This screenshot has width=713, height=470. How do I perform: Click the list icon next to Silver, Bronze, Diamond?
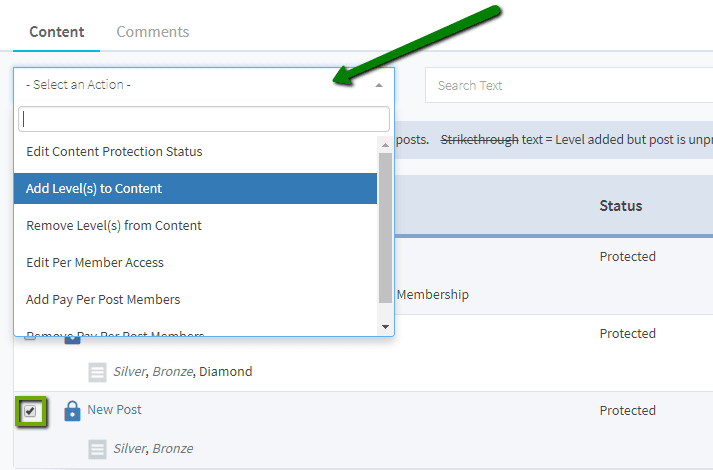[x=97, y=372]
